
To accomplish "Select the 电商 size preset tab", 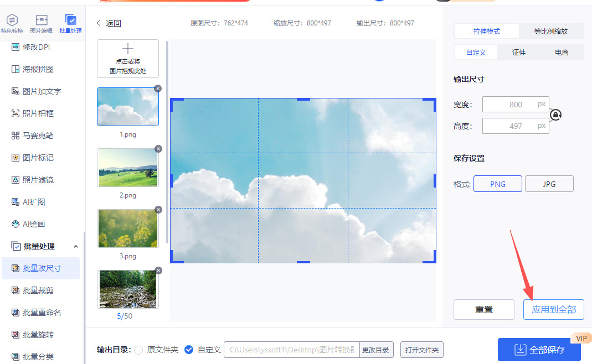I will tap(562, 53).
